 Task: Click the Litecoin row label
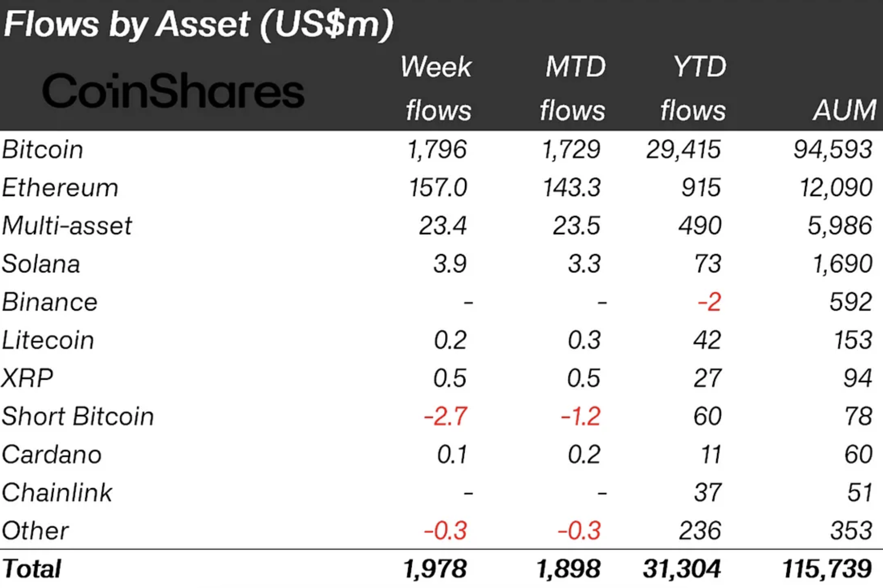click(x=48, y=340)
